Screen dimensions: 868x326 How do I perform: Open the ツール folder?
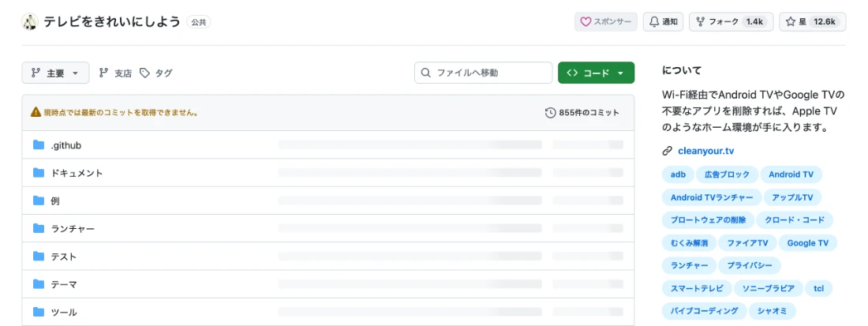(64, 312)
